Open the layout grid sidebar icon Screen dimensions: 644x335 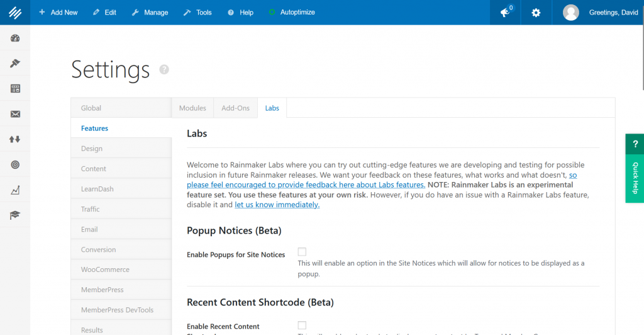(x=15, y=88)
